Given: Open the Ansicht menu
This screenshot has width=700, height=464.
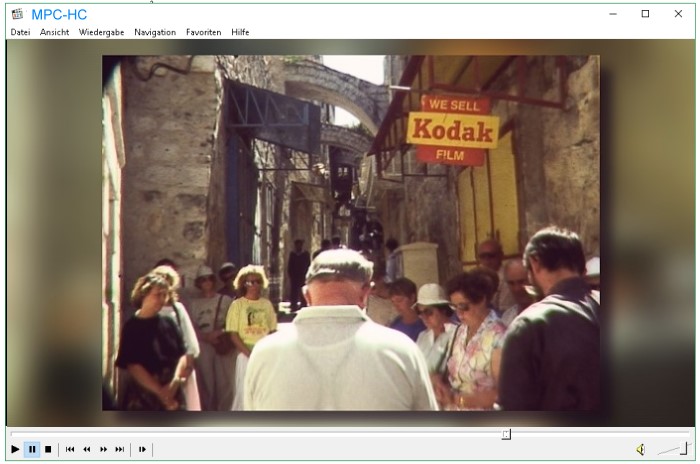Looking at the screenshot, I should pyautogui.click(x=54, y=32).
